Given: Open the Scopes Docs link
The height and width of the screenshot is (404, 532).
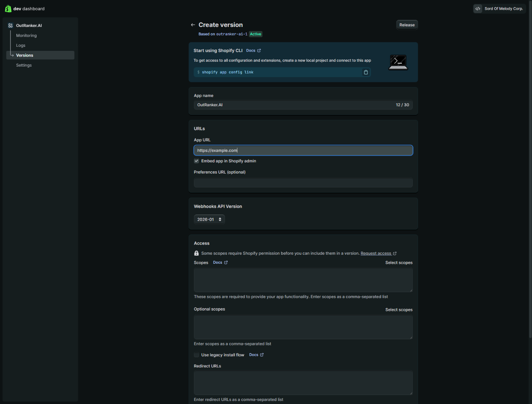Looking at the screenshot, I should tap(220, 263).
